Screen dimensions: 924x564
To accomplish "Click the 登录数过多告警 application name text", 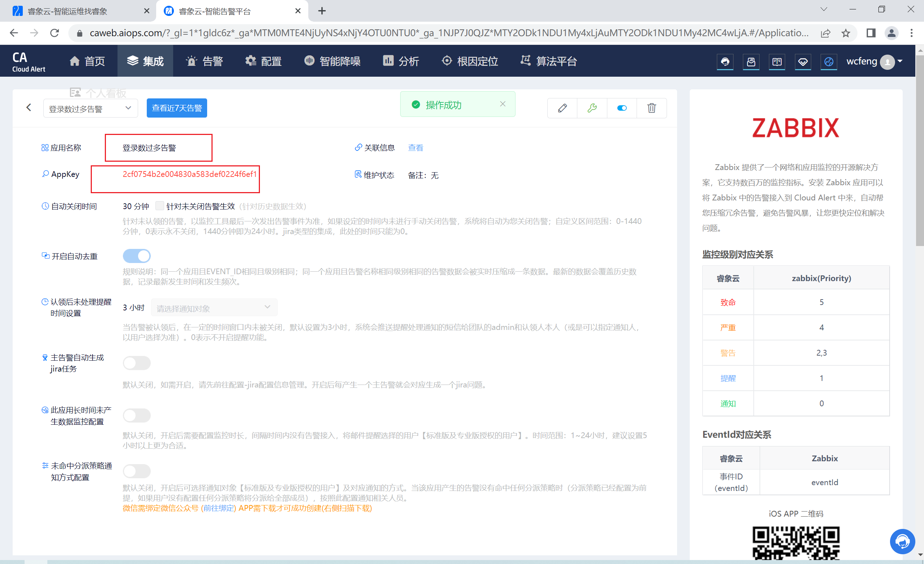I will tap(149, 148).
